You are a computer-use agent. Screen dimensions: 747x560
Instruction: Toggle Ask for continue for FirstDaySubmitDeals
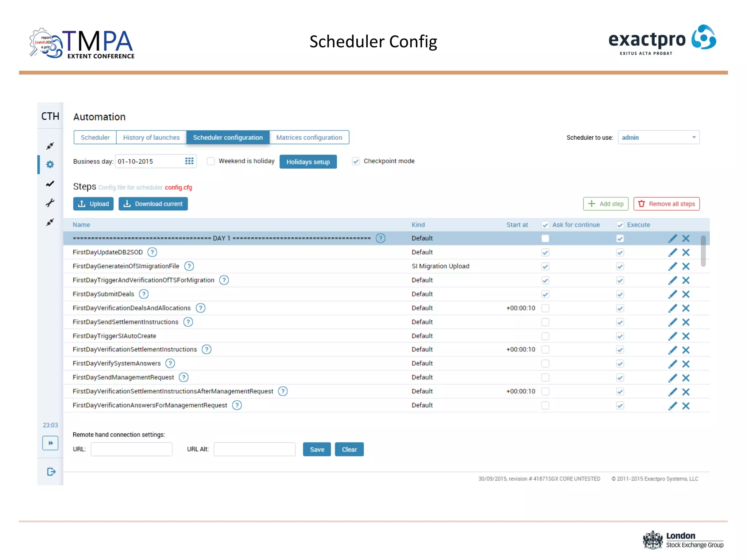[x=545, y=294]
